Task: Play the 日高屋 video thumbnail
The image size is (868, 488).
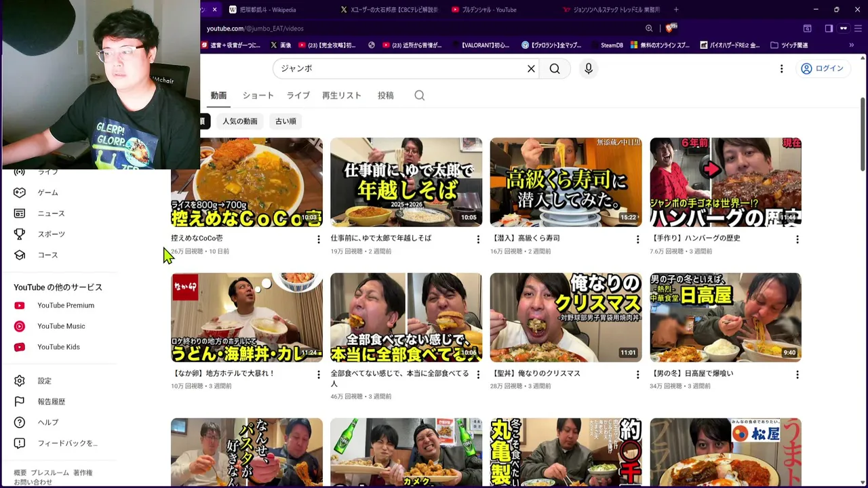Action: [x=726, y=317]
